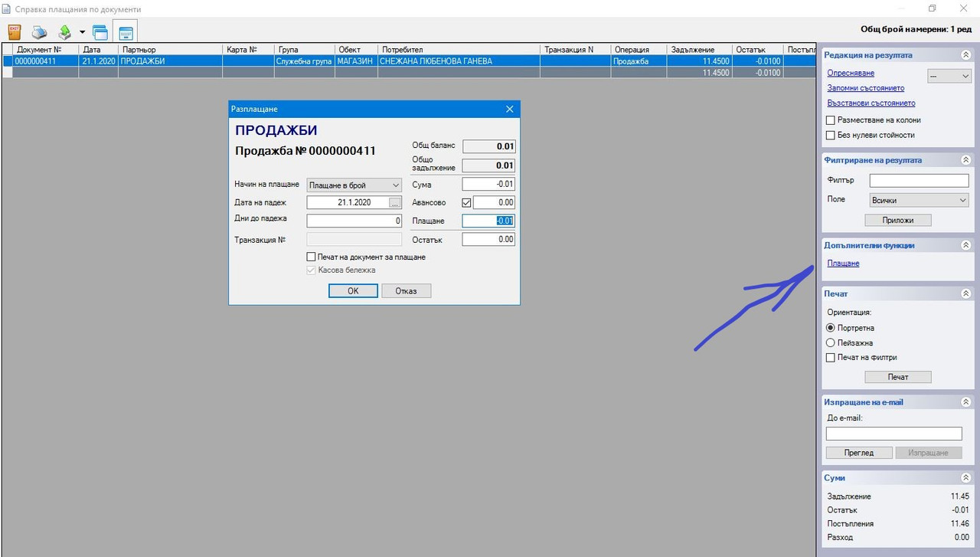Collapse the Изпращане на e-mail panel
The width and height of the screenshot is (980, 557).
pos(965,401)
